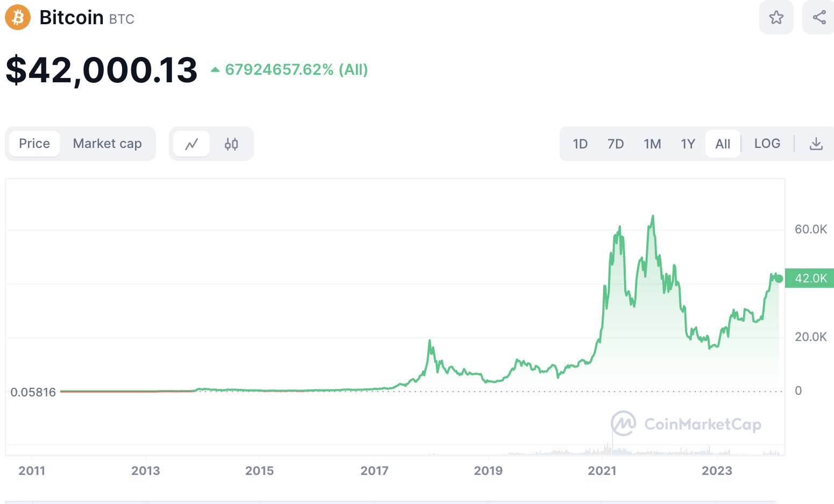Viewport: 834px width, 504px height.
Task: Click the 20.0K y-axis label
Action: pyautogui.click(x=811, y=337)
